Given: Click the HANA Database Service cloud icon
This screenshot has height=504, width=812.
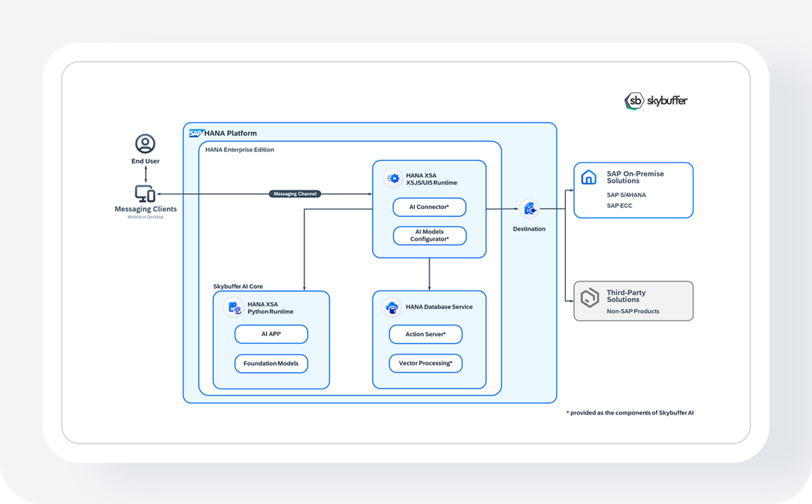Looking at the screenshot, I should [x=392, y=307].
